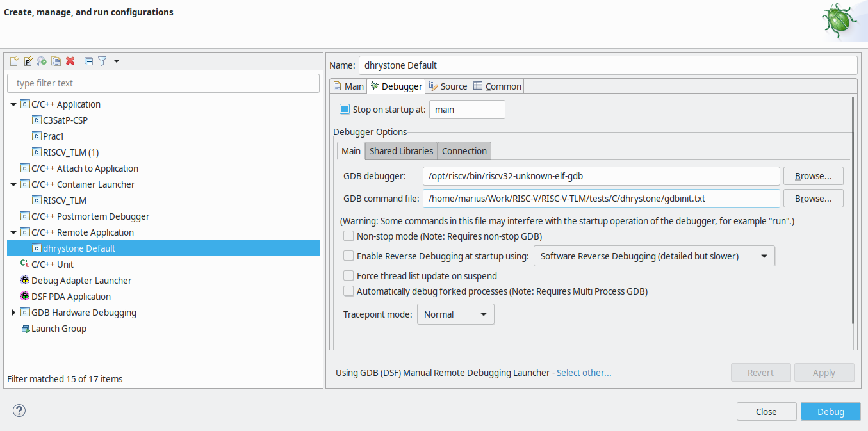Select the DSF PDA Application item

[71, 297]
